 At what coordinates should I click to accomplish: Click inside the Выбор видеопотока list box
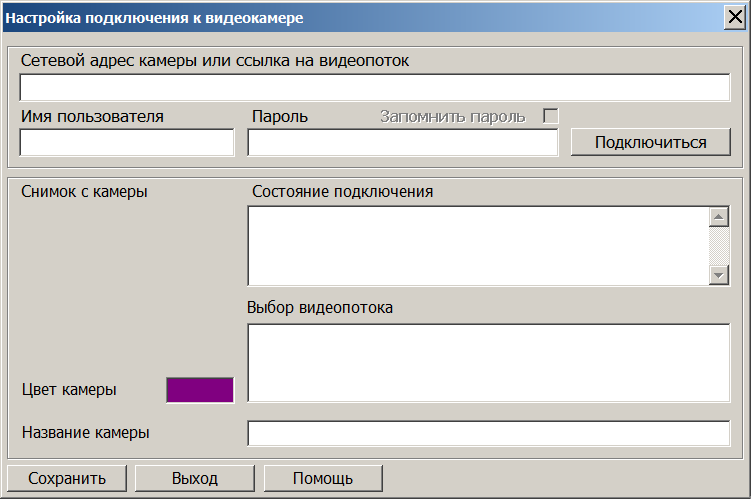(x=488, y=362)
